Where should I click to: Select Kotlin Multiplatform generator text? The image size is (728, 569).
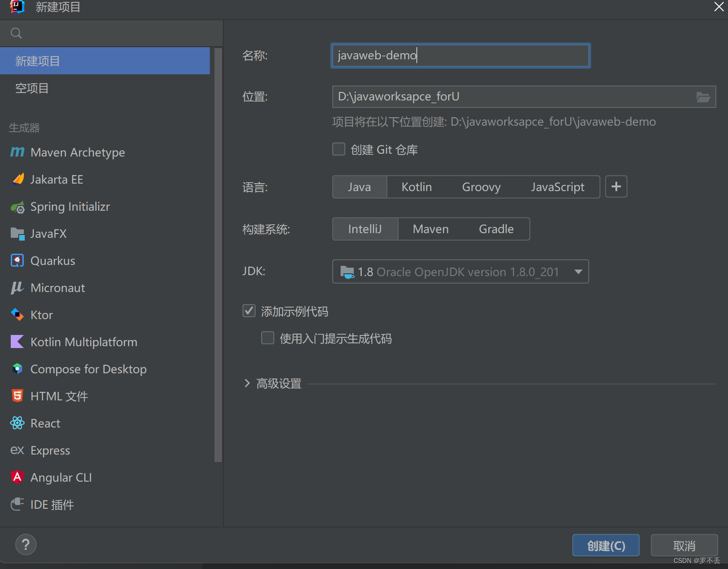[x=84, y=342]
